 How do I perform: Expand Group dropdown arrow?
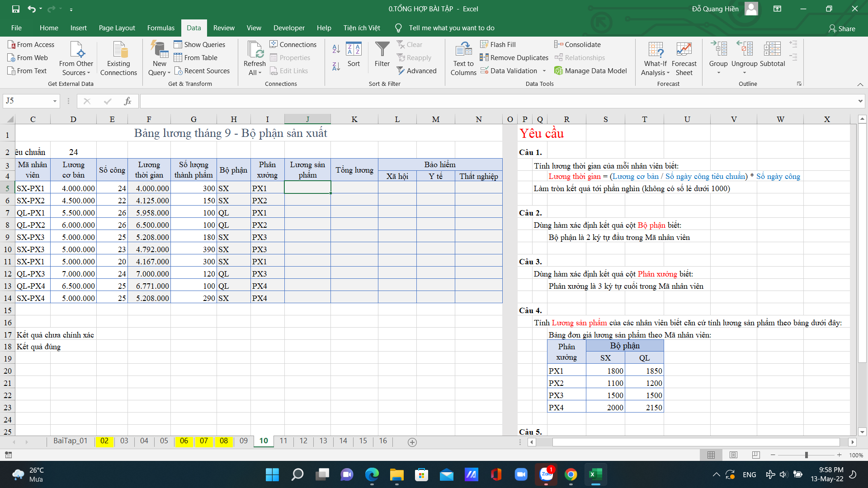tap(718, 73)
